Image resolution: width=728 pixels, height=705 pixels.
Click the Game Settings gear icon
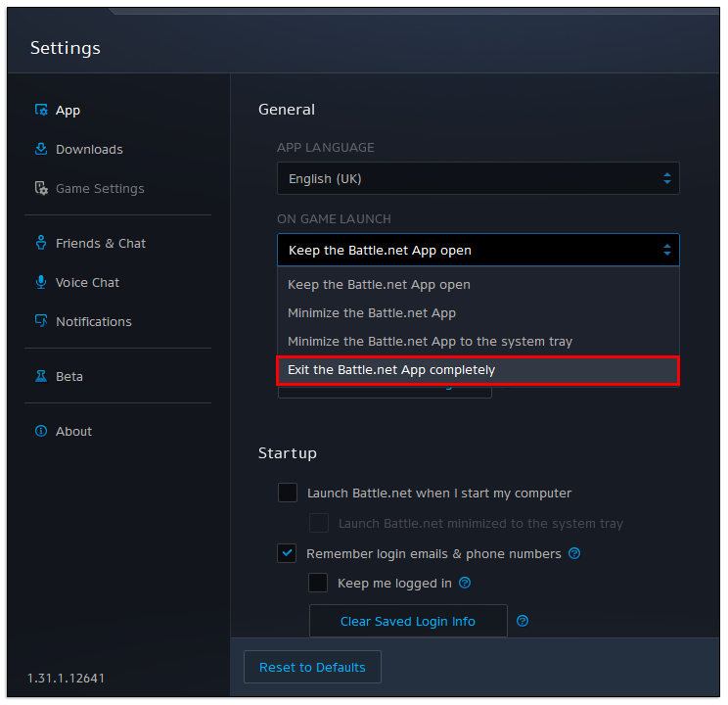41,188
